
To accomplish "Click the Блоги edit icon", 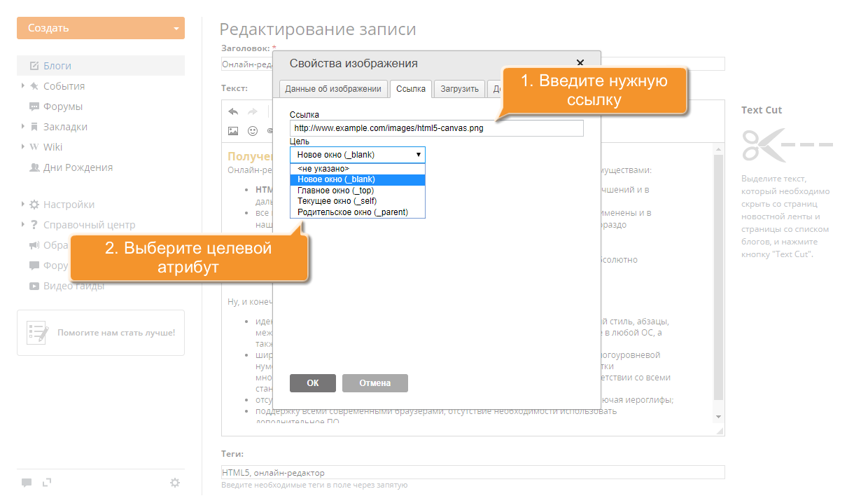I will pos(34,66).
